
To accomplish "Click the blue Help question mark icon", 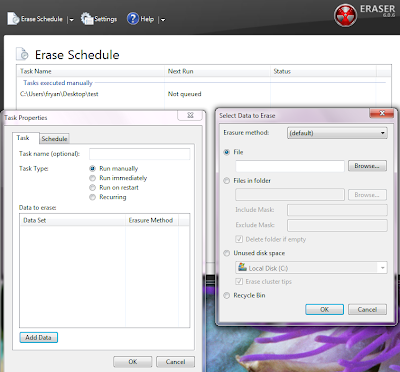I will click(x=133, y=19).
